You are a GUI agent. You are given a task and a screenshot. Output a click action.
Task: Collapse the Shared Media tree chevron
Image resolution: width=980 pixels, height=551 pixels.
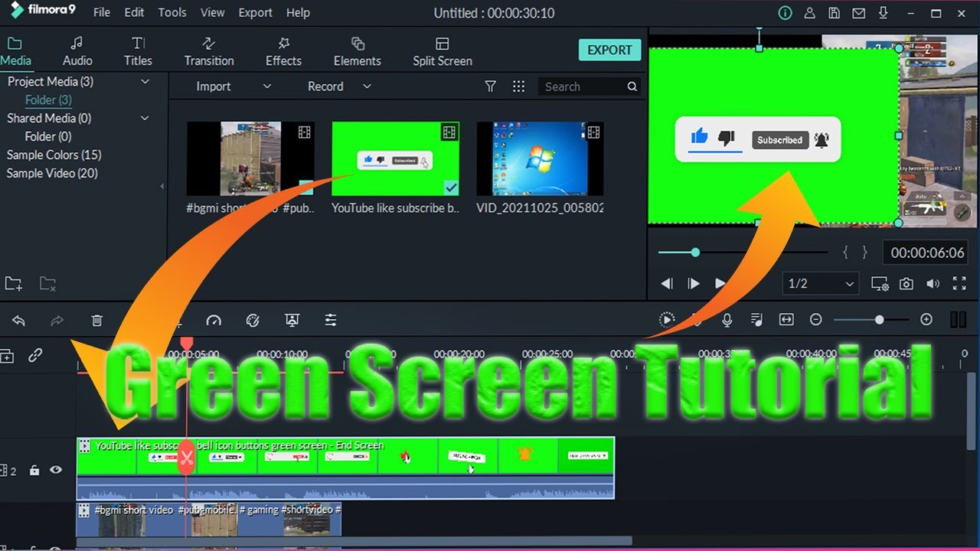click(x=145, y=118)
